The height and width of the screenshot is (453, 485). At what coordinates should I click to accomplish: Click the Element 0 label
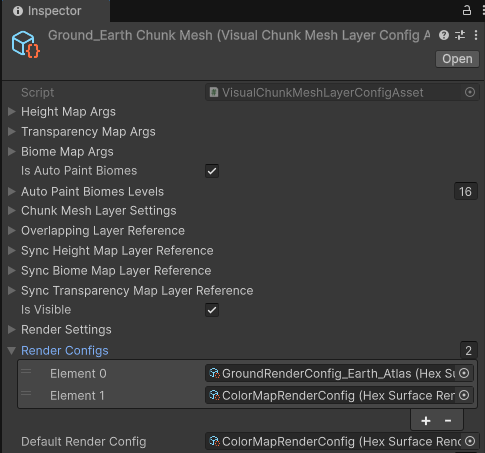click(78, 374)
